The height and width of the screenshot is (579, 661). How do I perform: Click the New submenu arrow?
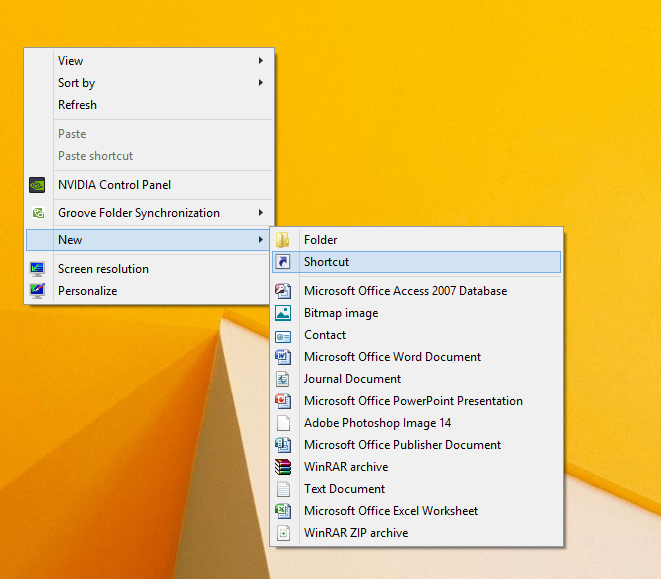[x=261, y=240]
